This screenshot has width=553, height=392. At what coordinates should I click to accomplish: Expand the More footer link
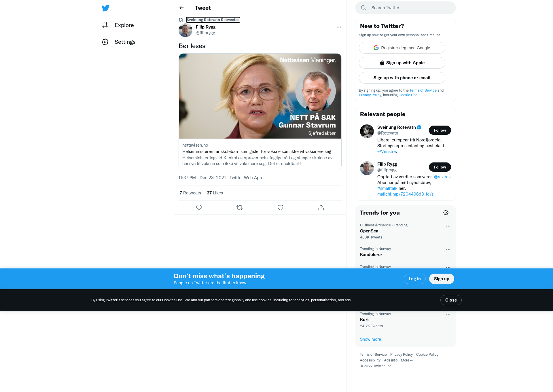point(407,360)
